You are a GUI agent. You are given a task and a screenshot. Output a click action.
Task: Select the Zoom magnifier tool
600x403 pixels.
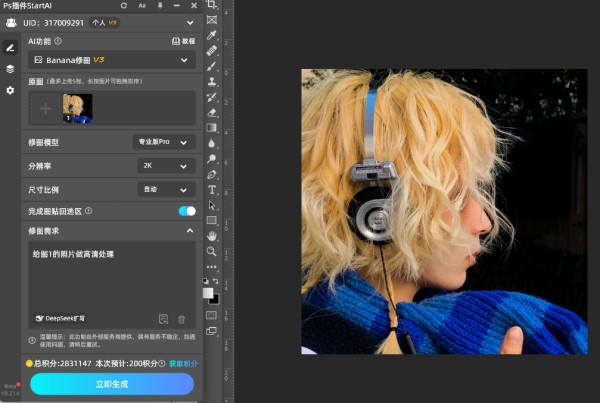tap(212, 251)
